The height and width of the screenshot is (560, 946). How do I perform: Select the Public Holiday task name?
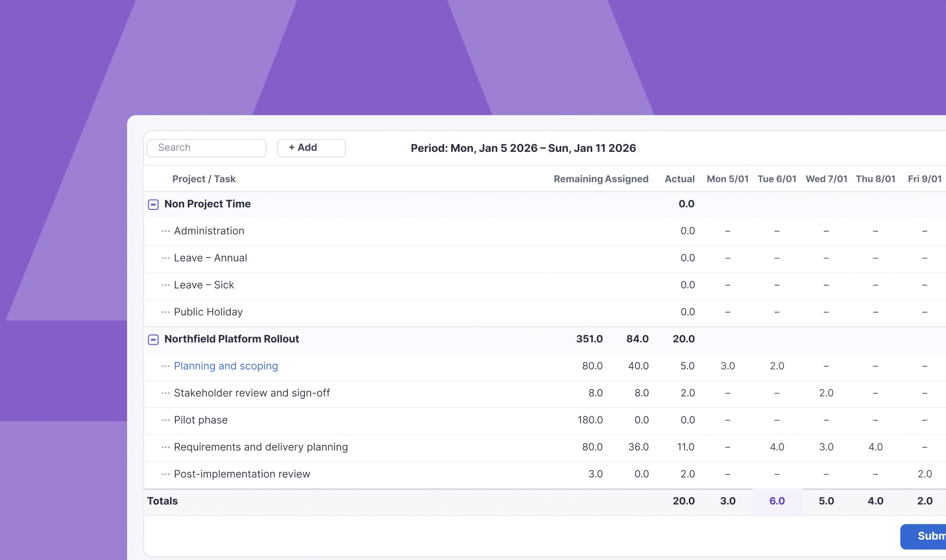(208, 312)
